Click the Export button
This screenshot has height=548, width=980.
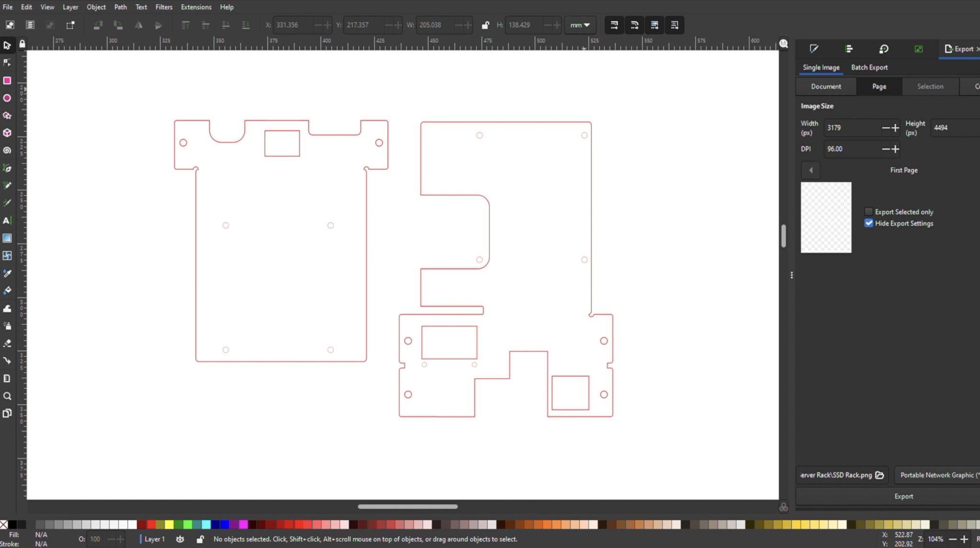[x=903, y=496]
